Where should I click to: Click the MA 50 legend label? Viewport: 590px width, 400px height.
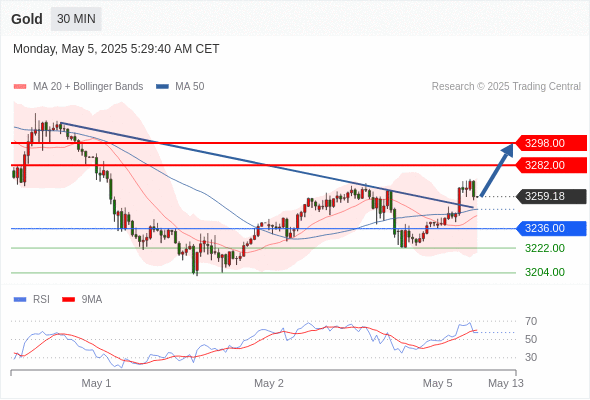click(190, 87)
